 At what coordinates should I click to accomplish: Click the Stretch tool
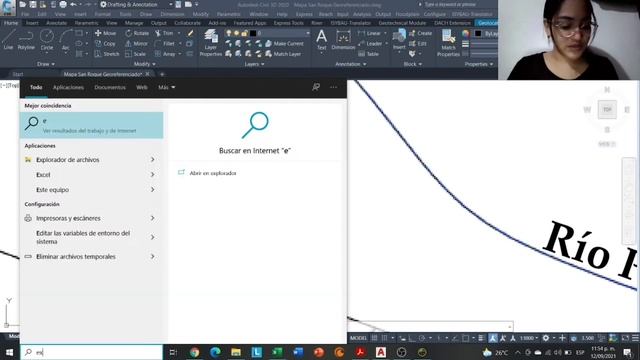[x=107, y=54]
